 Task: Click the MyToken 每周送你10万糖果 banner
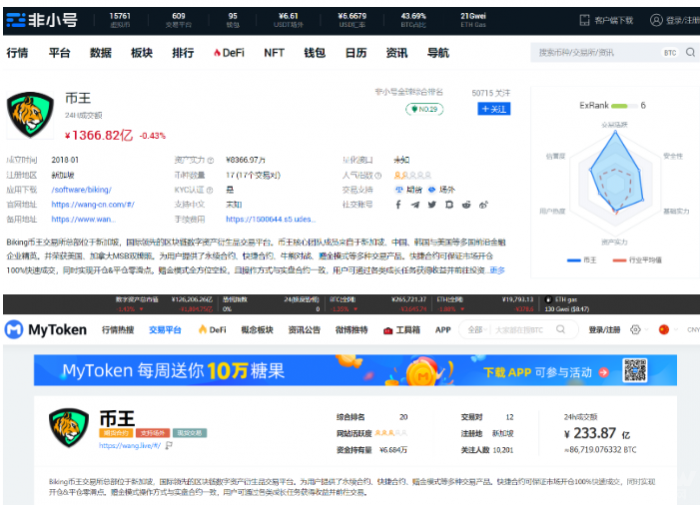coord(355,370)
